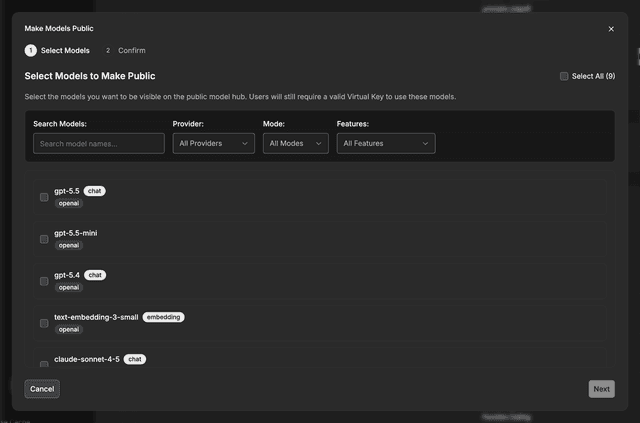This screenshot has width=640, height=423.
Task: Close the Make Models Public dialog
Action: click(x=611, y=29)
